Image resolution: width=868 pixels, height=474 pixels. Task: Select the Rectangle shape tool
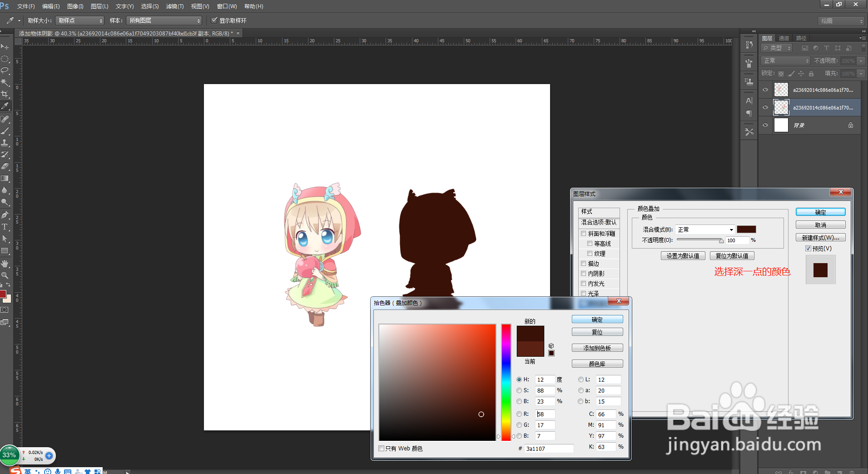pyautogui.click(x=5, y=250)
